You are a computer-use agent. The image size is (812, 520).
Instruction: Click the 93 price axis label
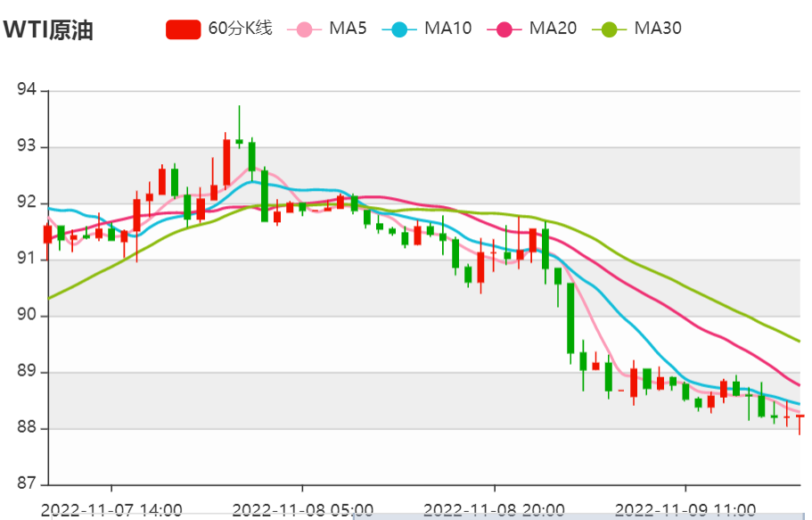27,146
